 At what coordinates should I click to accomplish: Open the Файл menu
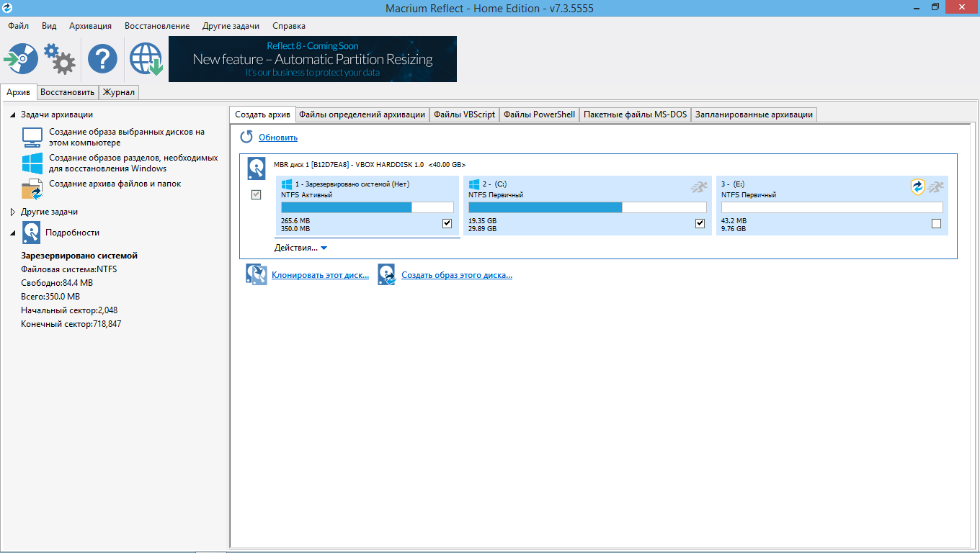(19, 26)
